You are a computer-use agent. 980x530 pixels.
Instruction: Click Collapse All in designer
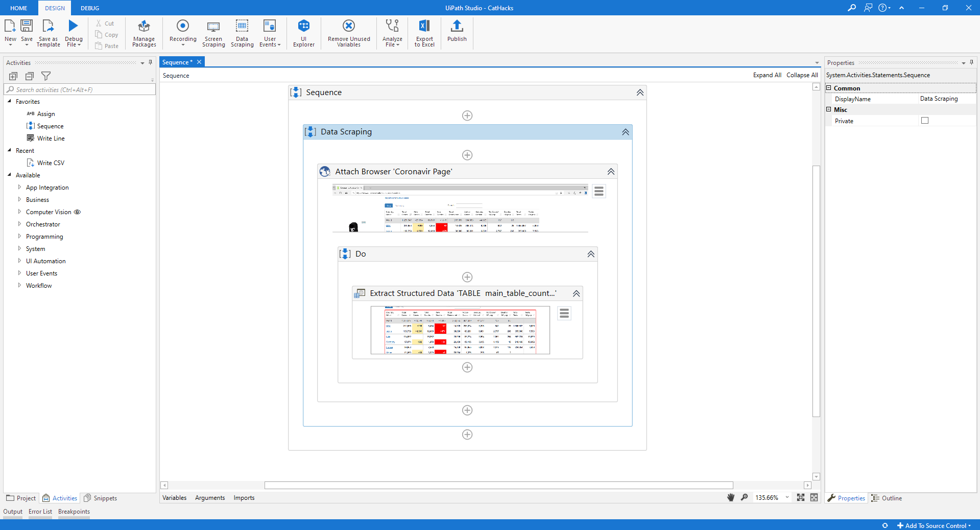802,75
